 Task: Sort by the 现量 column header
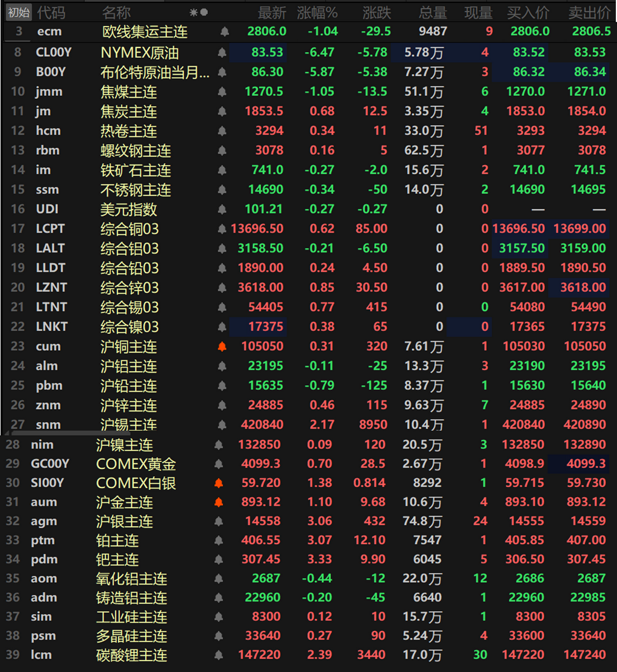(x=478, y=13)
